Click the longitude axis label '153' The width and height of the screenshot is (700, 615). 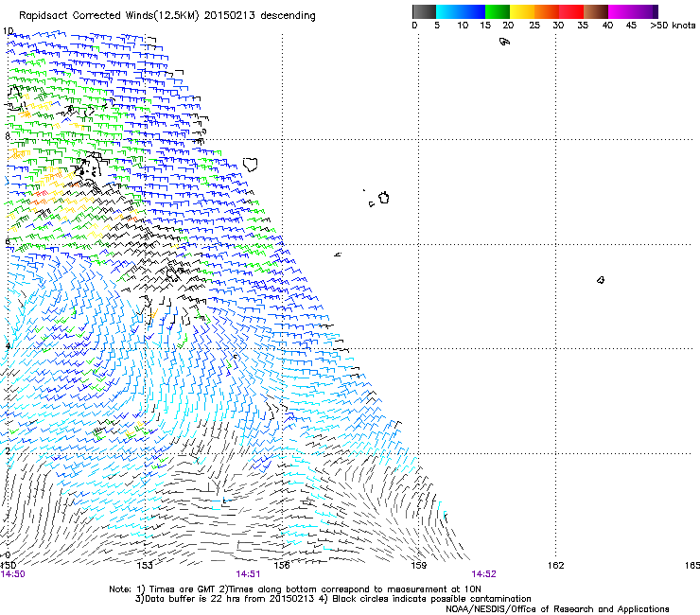[x=145, y=566]
